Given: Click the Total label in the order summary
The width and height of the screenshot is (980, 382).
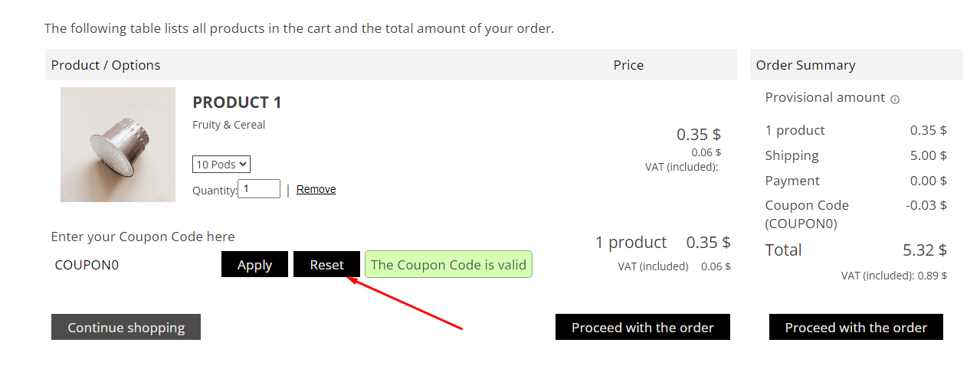Looking at the screenshot, I should pyautogui.click(x=783, y=250).
